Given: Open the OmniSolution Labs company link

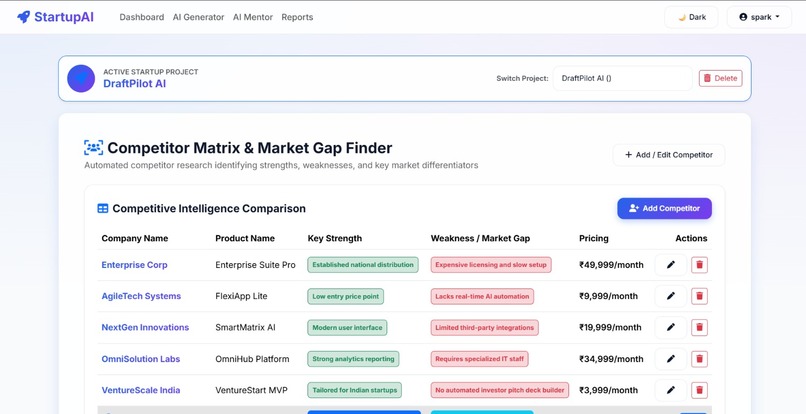Looking at the screenshot, I should point(141,359).
